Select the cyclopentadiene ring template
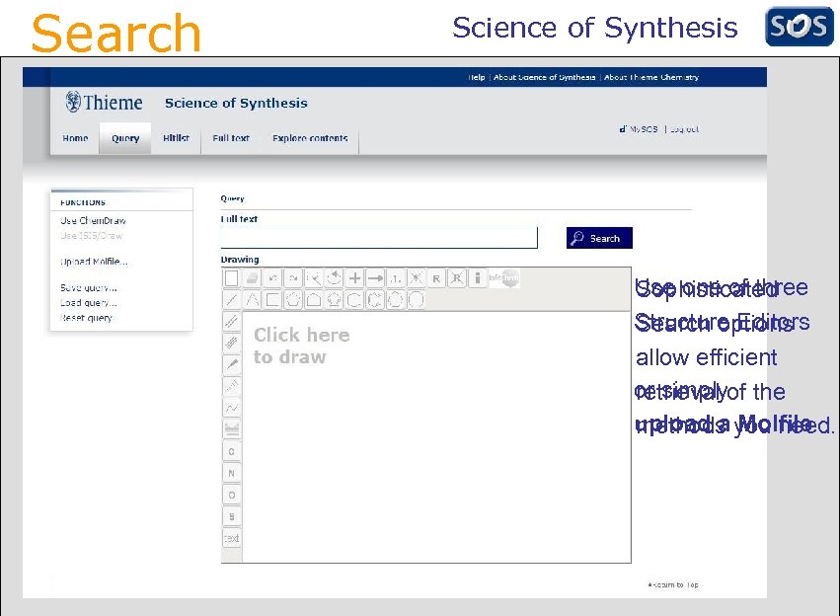This screenshot has height=616, width=840. point(335,299)
